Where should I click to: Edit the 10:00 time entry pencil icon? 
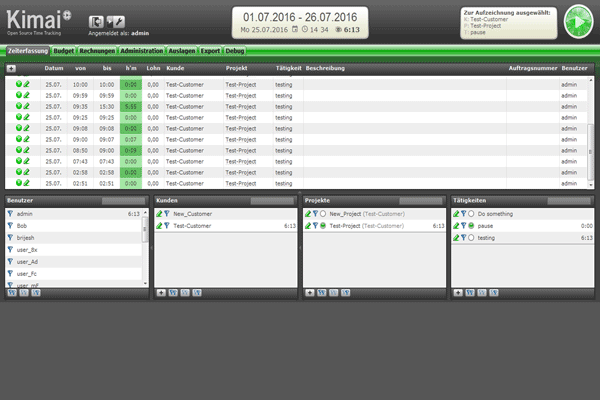[x=28, y=85]
